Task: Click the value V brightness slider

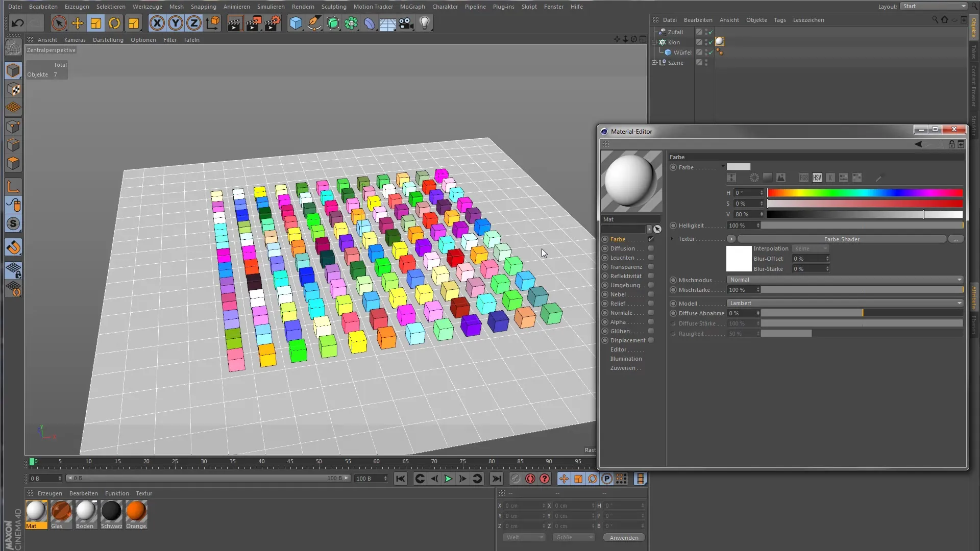Action: tap(865, 214)
